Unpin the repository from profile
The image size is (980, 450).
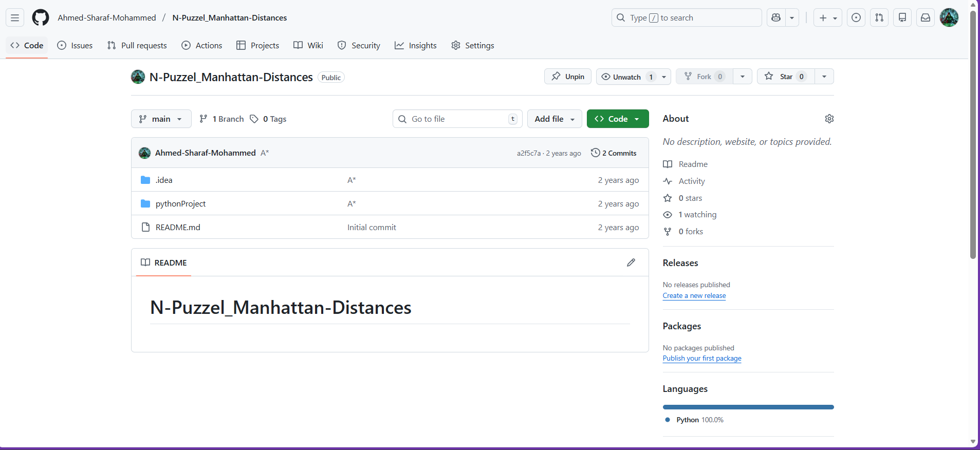coord(568,77)
